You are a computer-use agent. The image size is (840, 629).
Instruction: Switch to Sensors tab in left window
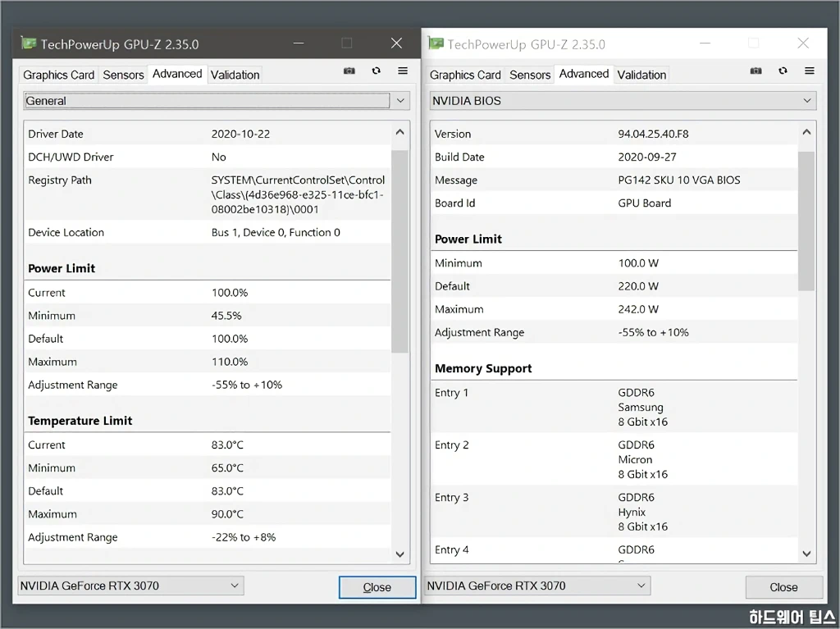point(123,75)
